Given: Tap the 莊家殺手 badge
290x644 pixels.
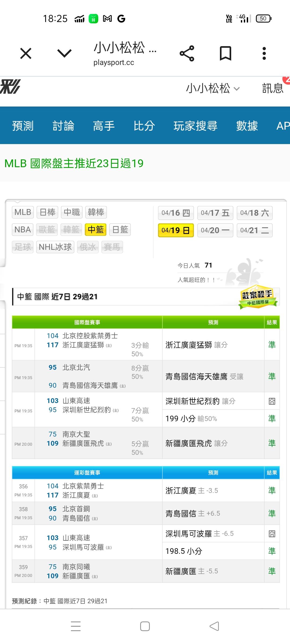Looking at the screenshot, I should (258, 297).
